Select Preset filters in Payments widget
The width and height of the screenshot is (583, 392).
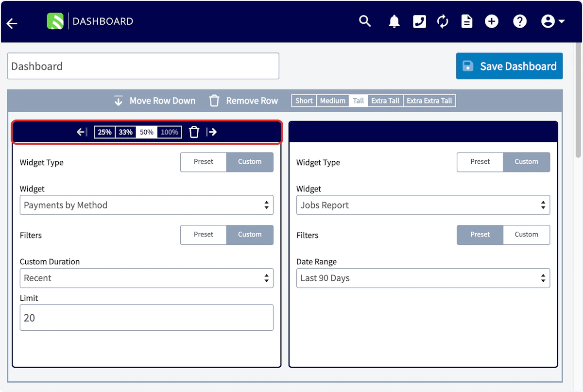pos(204,235)
